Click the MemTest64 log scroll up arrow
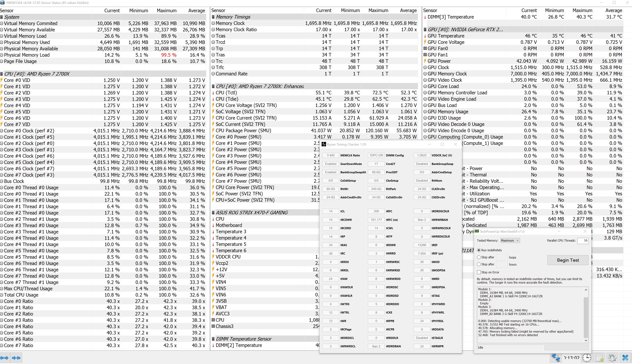 [586, 290]
